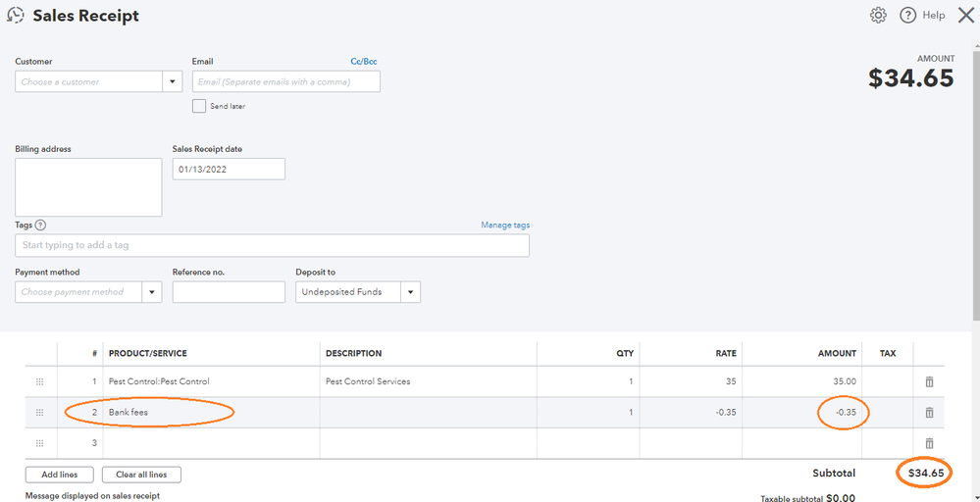Screen dimensions: 980x502
Task: Grab drag handle of Bank fees row
Action: coord(40,413)
